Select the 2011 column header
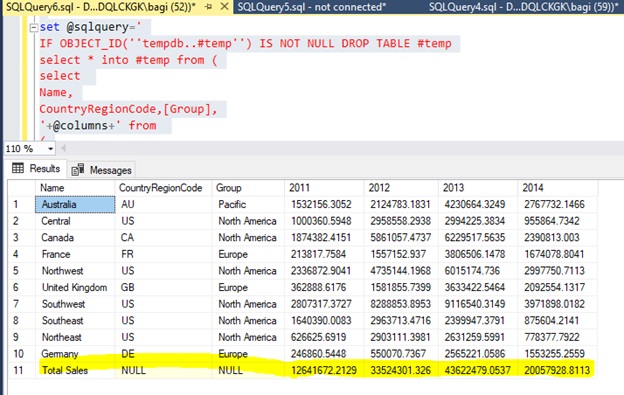 (x=324, y=188)
